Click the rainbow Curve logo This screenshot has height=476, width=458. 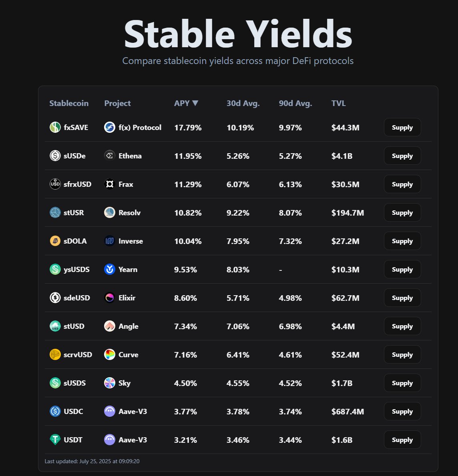click(109, 354)
